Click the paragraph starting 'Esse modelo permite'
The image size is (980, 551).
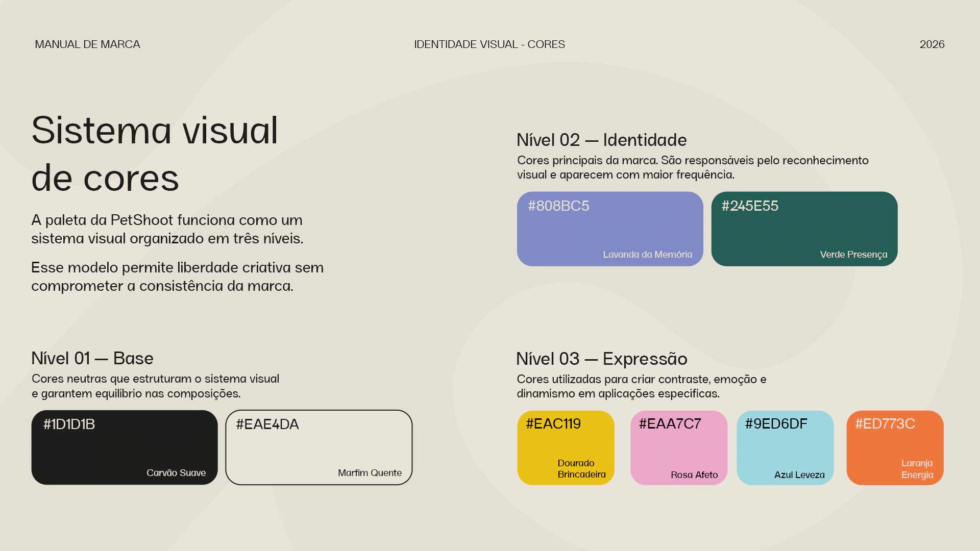[178, 277]
